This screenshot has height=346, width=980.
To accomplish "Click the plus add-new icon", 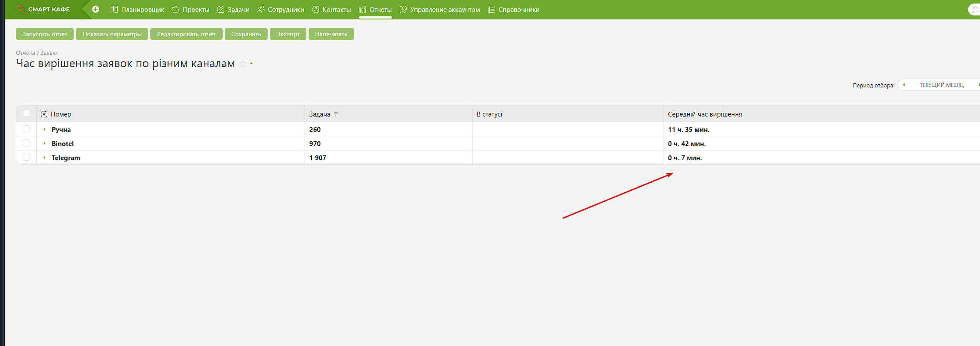I will 96,9.
